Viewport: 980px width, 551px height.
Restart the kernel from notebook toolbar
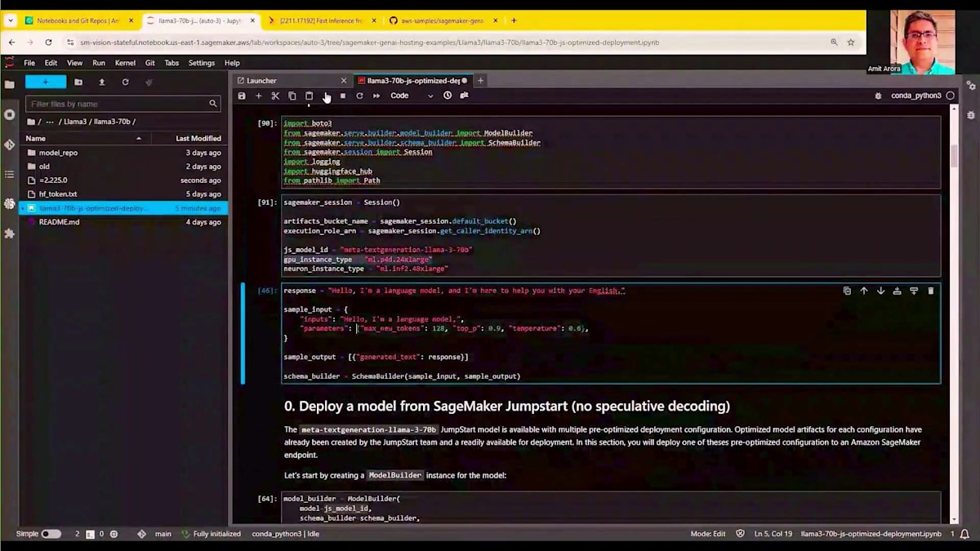click(359, 96)
